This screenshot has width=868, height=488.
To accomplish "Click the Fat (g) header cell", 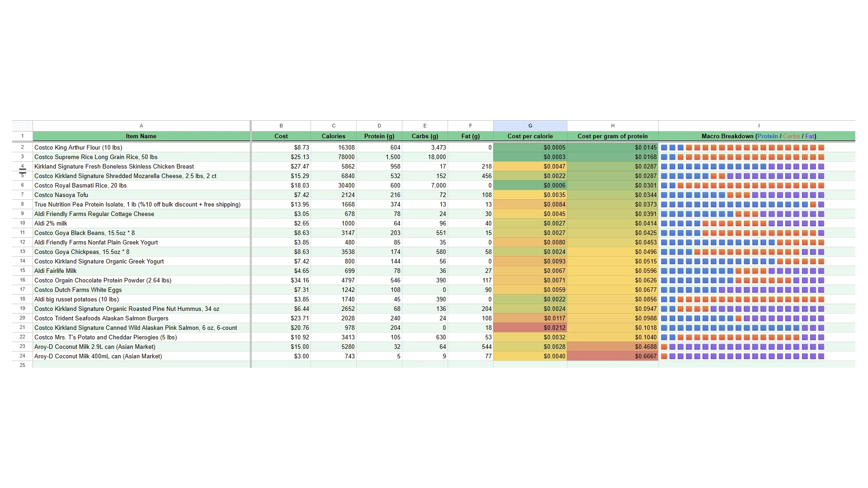I will pos(470,136).
